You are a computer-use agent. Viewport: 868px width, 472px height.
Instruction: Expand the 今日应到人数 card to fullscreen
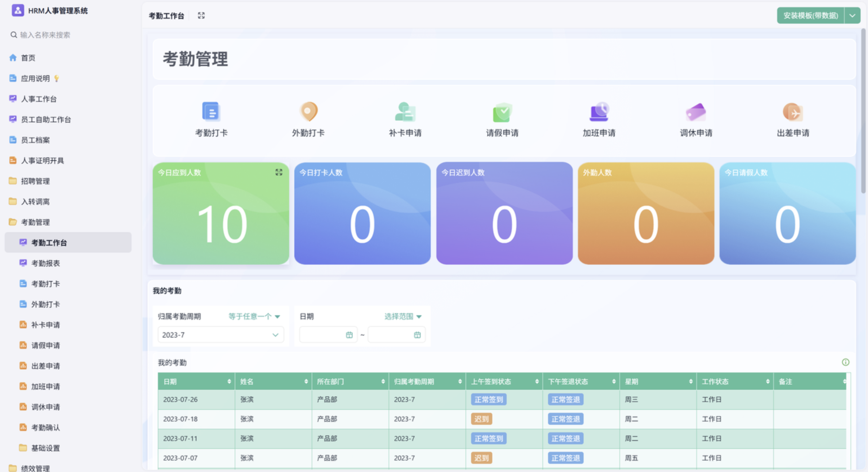click(x=279, y=172)
